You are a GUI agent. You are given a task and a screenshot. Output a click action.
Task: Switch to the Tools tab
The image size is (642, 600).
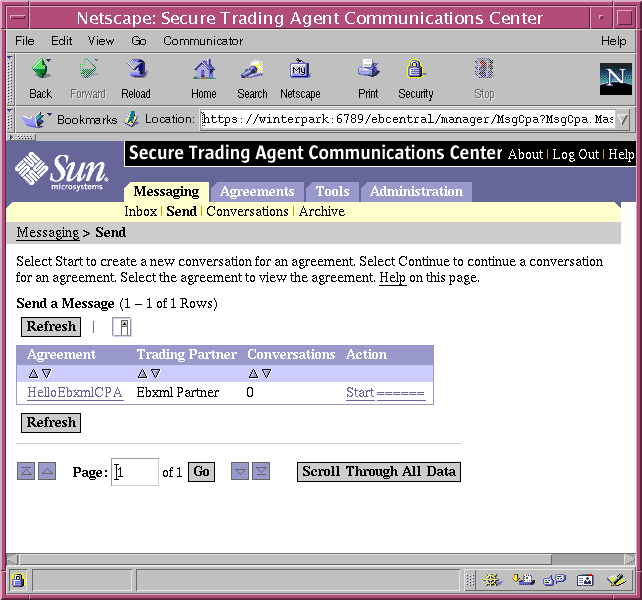point(332,192)
